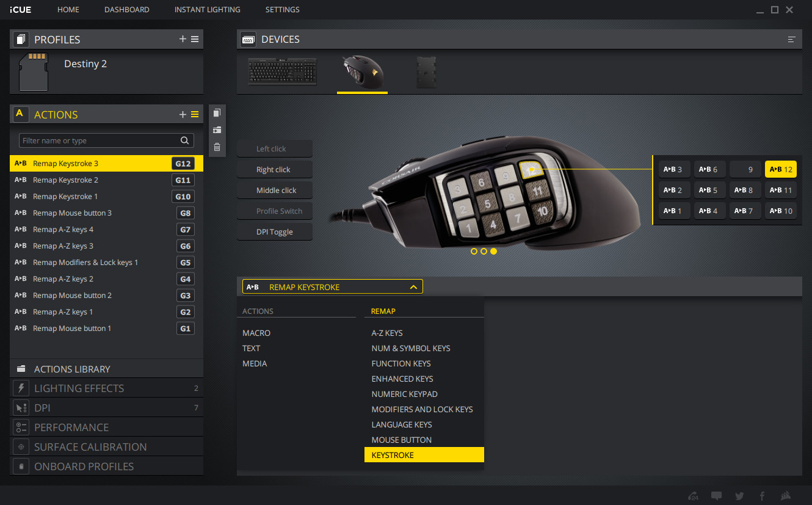Select mouse side button 12
Viewport: 812px width, 505px height.
click(x=780, y=170)
